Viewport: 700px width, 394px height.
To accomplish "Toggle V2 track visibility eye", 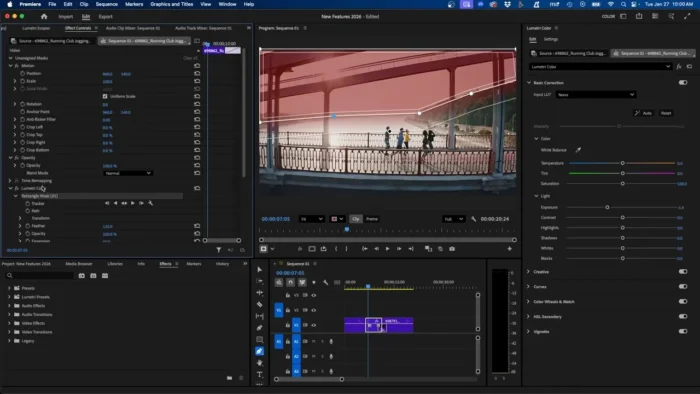I will point(313,310).
